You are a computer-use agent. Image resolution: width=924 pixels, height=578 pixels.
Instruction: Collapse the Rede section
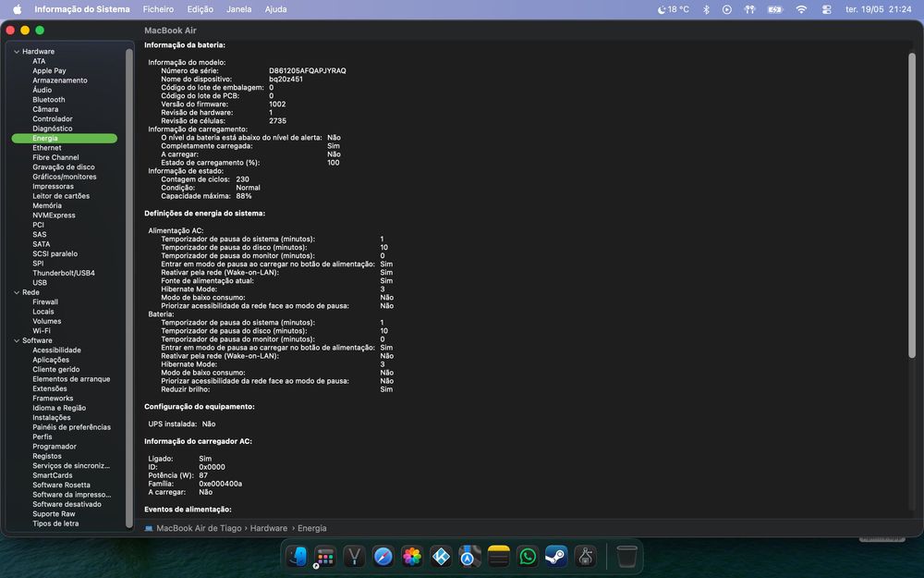(x=17, y=292)
